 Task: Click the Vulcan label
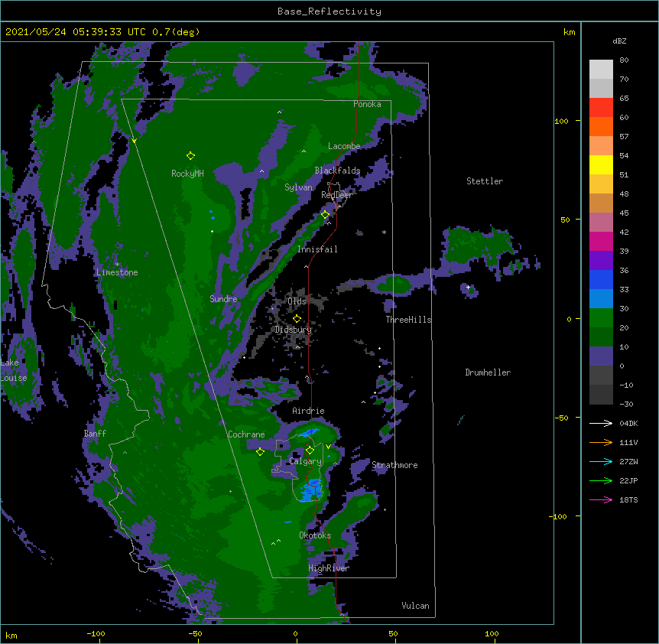tap(415, 606)
